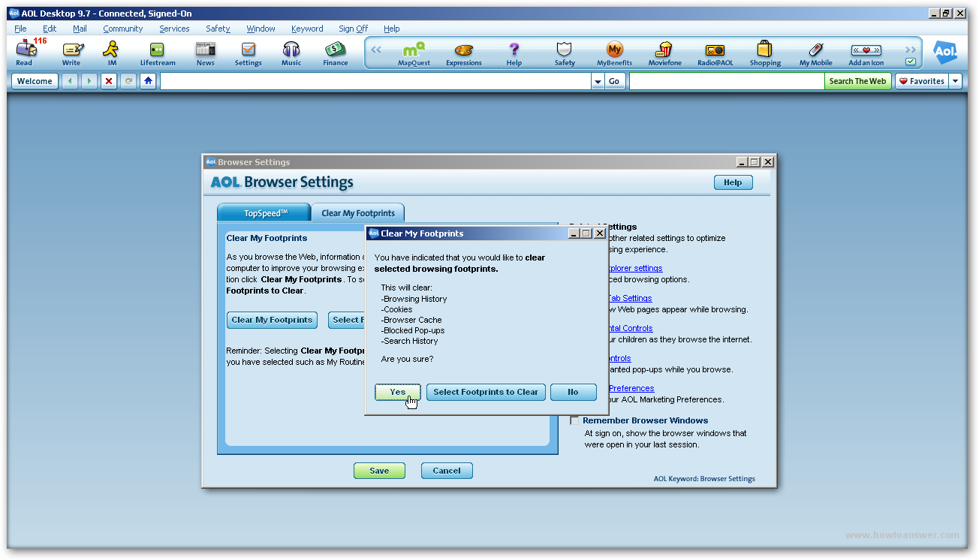This screenshot has width=979, height=560.
Task: Close the Clear My Footprints dialog
Action: tap(599, 233)
